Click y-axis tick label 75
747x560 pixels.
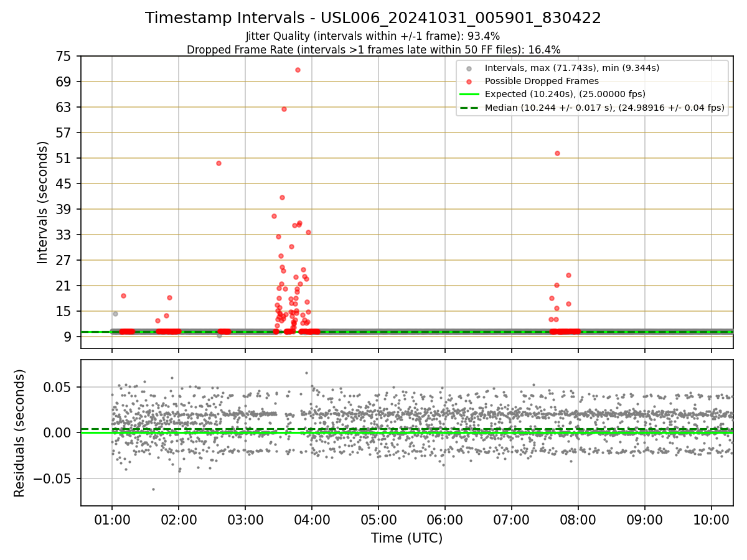[x=63, y=57]
